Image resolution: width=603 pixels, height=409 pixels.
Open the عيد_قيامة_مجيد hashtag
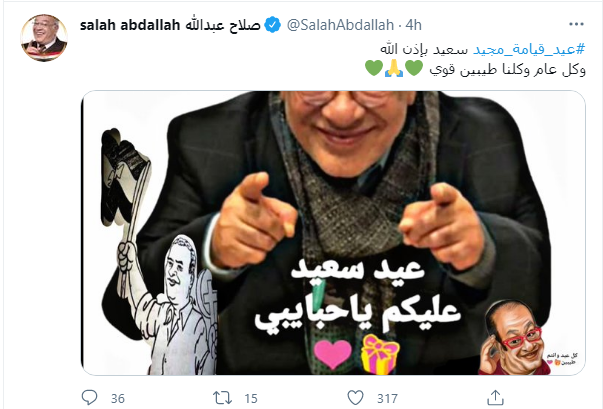(529, 50)
